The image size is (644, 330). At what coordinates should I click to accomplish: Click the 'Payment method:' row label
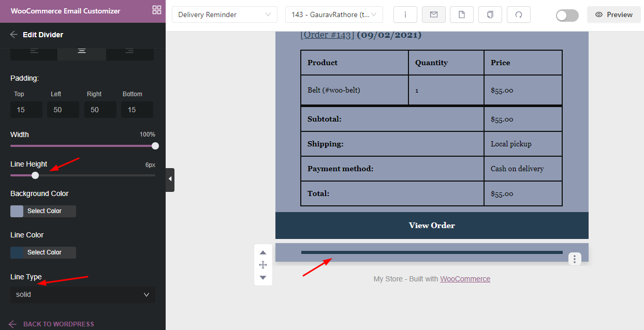340,169
